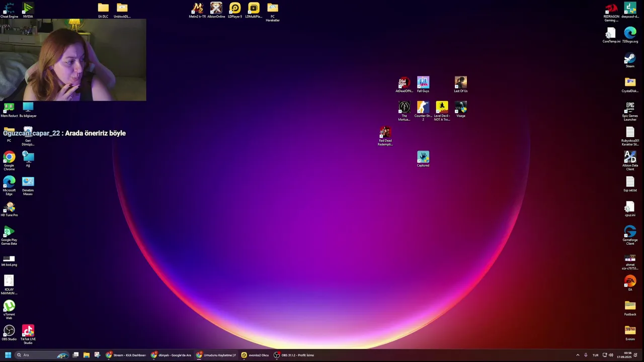Launch the LDMultiPlayer shortcut

click(254, 10)
